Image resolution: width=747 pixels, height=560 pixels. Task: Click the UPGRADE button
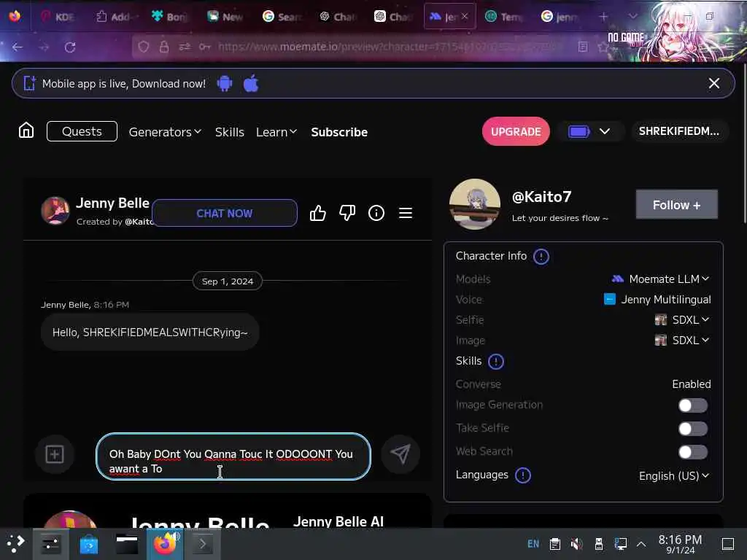point(516,131)
